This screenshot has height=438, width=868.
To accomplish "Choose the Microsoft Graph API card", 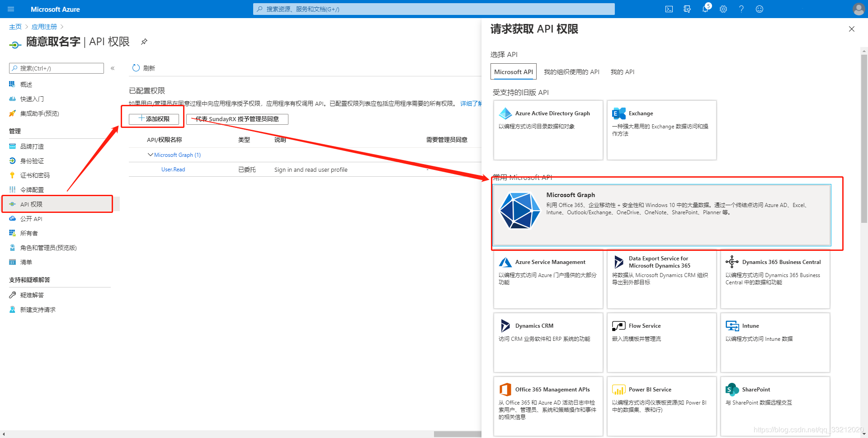I will [x=662, y=215].
